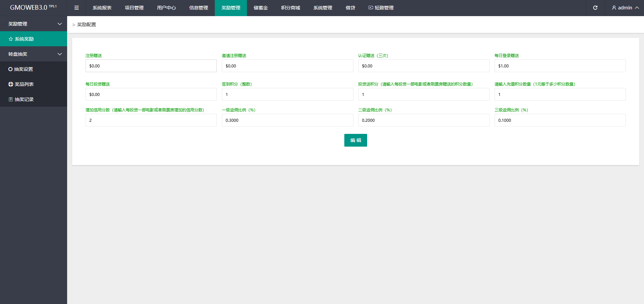Switch to the 系统报表 menu
Screen dimensions: 644x304
[102, 8]
